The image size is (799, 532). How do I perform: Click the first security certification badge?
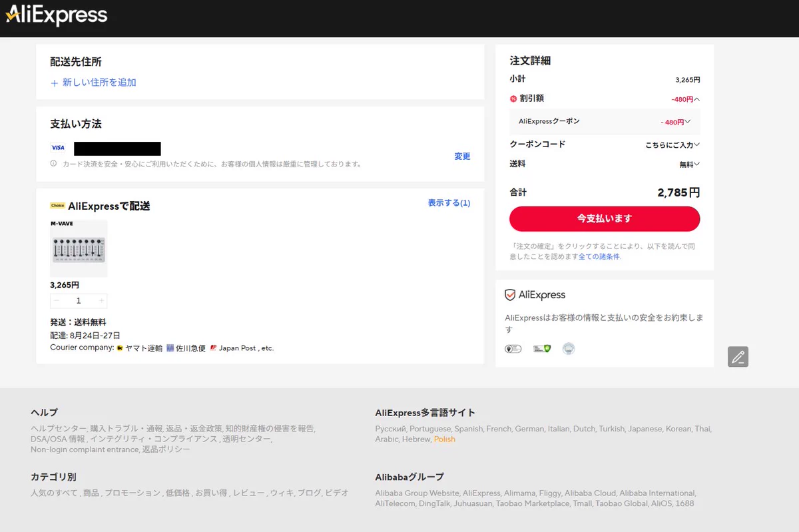point(513,348)
